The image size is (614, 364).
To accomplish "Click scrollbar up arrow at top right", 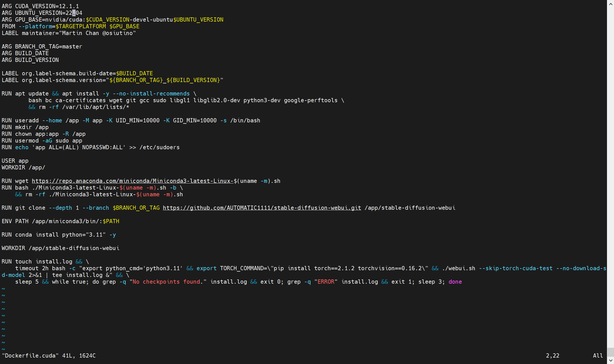I will click(x=610, y=4).
